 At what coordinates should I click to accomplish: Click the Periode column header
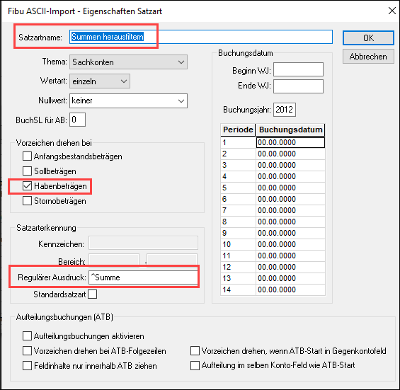click(238, 130)
